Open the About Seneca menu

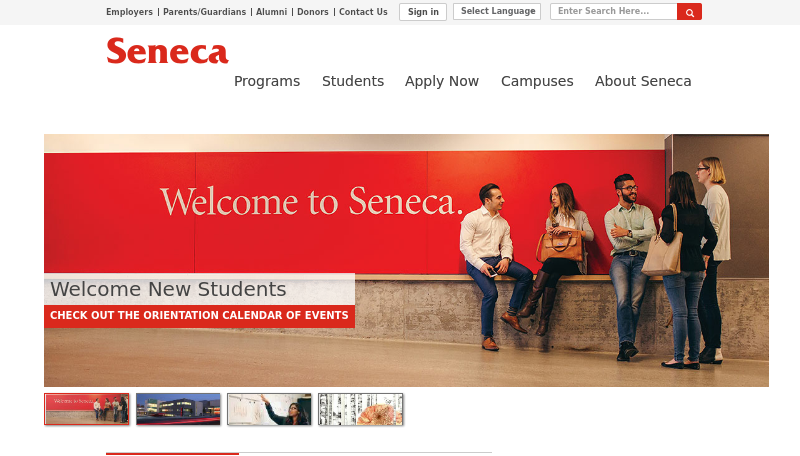click(x=643, y=81)
